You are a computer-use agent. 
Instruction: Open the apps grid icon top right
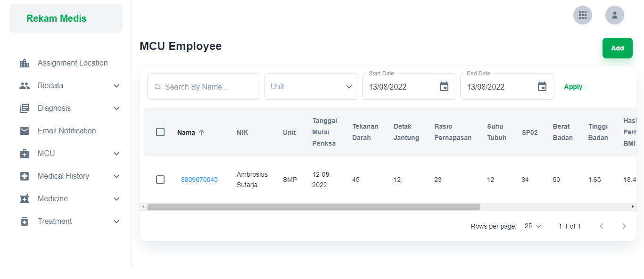[x=583, y=15]
